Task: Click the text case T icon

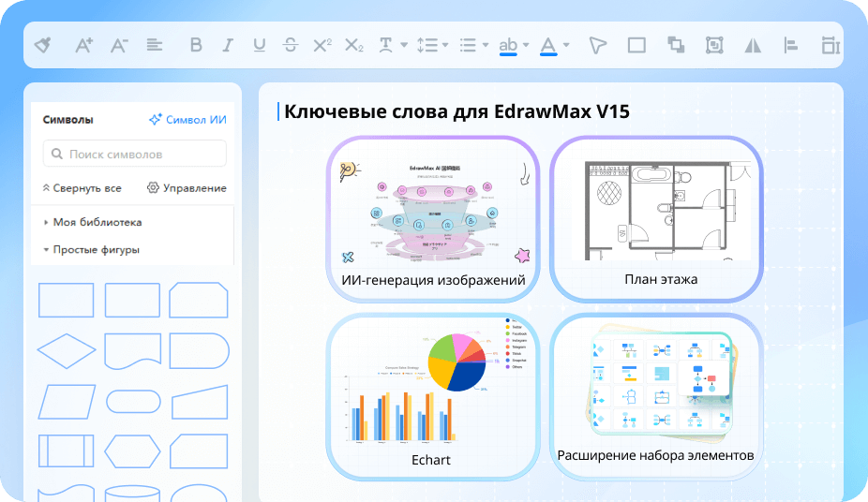Action: pyautogui.click(x=386, y=45)
